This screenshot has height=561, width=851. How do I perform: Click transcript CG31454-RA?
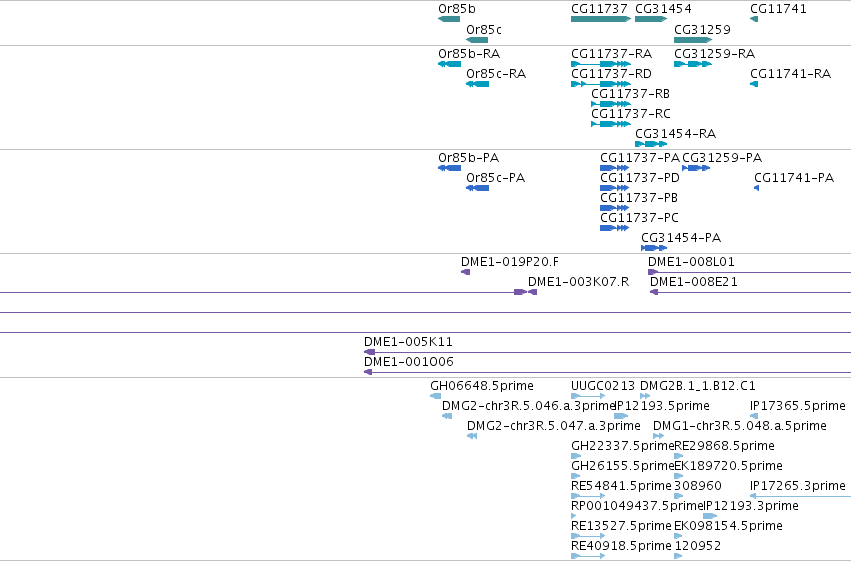[x=675, y=134]
